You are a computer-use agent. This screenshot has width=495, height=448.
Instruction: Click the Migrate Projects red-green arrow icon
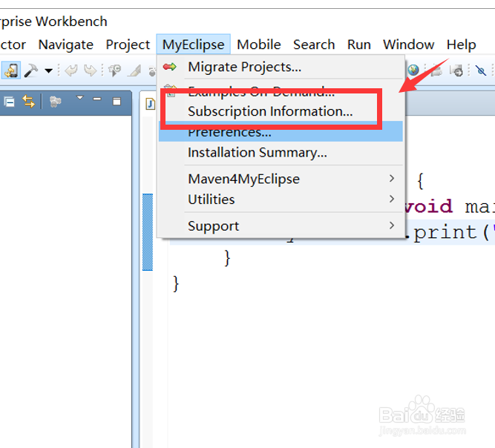coord(169,67)
